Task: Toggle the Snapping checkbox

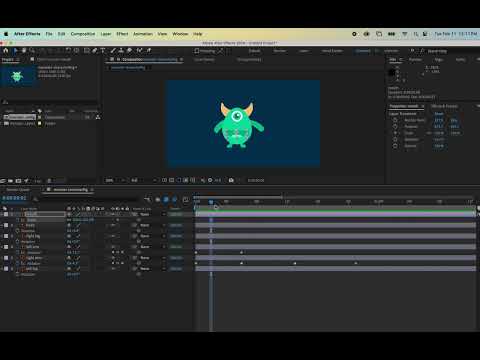Action: (197, 51)
